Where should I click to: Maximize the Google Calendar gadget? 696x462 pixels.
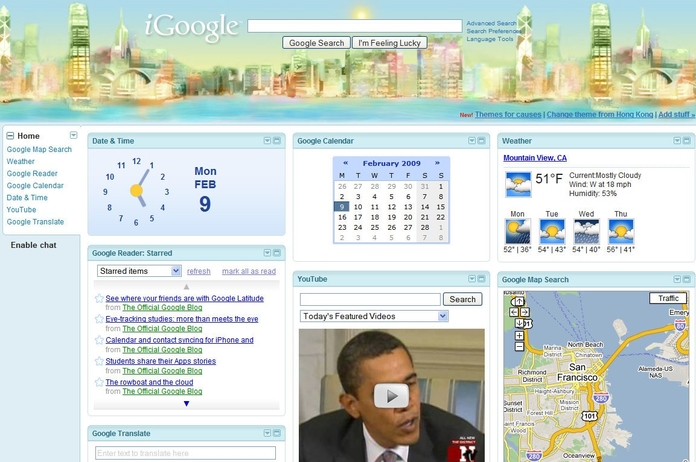(482, 141)
